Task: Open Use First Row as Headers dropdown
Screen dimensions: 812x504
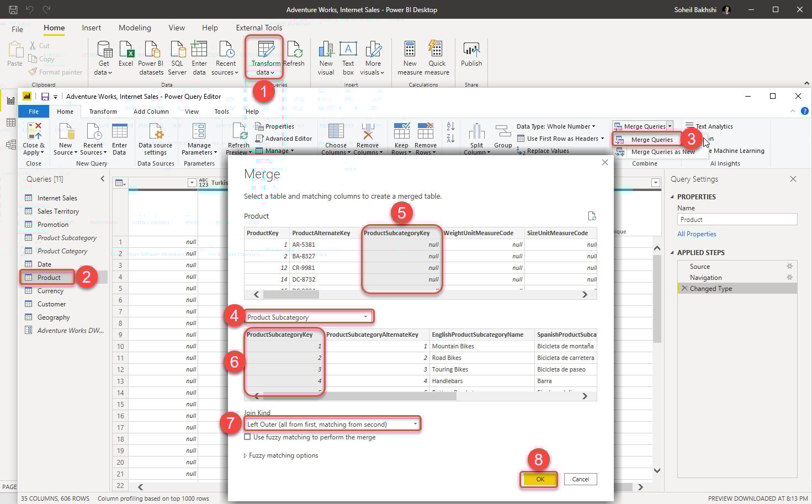Action: (560, 139)
